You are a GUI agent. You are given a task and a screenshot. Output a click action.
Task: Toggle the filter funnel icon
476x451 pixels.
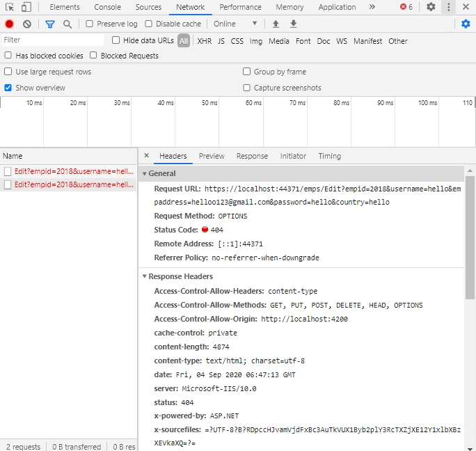click(x=50, y=24)
